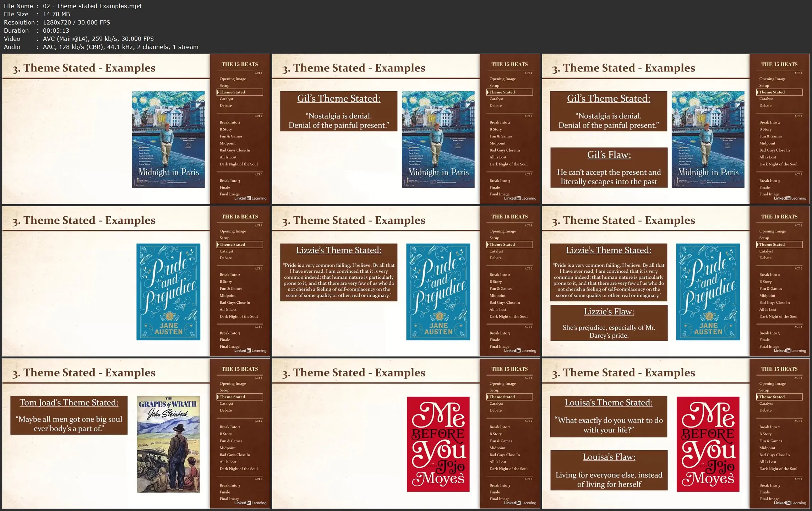812x511 pixels.
Task: Click the 'Gil's Flaw:' heading
Action: point(609,155)
